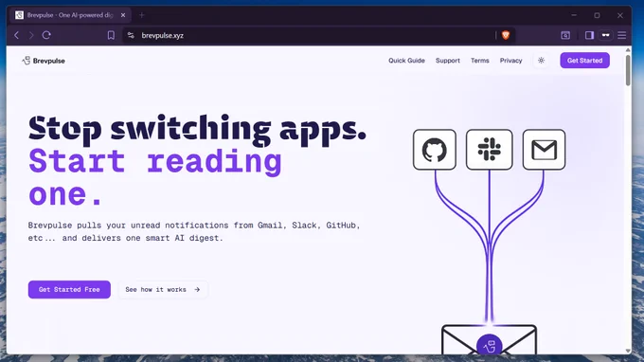Image resolution: width=644 pixels, height=362 pixels.
Task: Click the 'Stop switching apps.' headline
Action: pyautogui.click(x=197, y=130)
